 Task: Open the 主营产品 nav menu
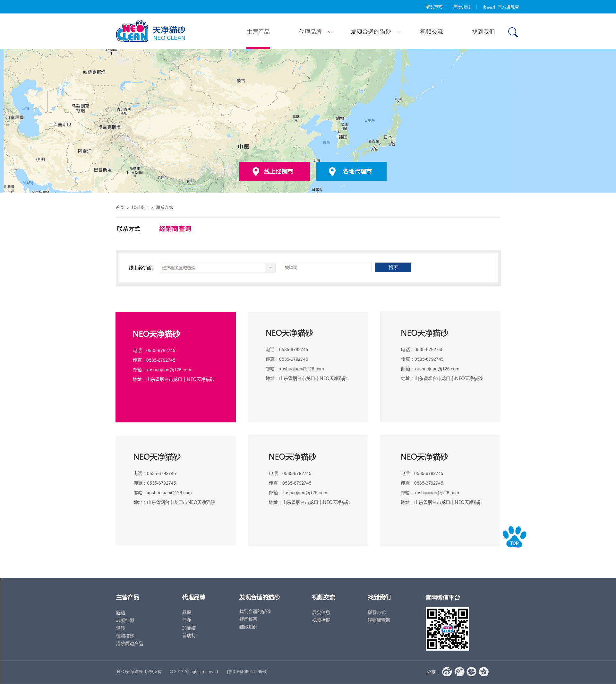coord(258,32)
